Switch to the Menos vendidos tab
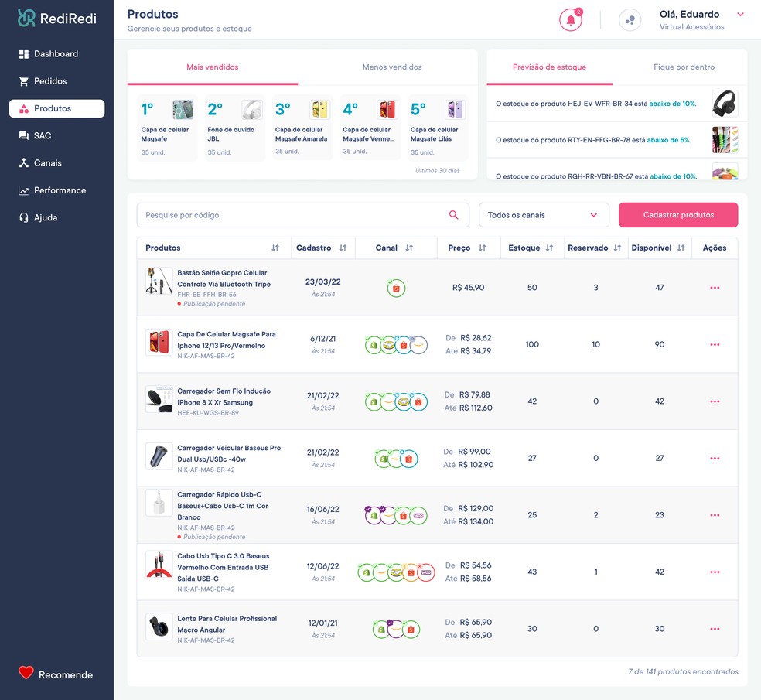Screen dimensions: 761x700 392,67
